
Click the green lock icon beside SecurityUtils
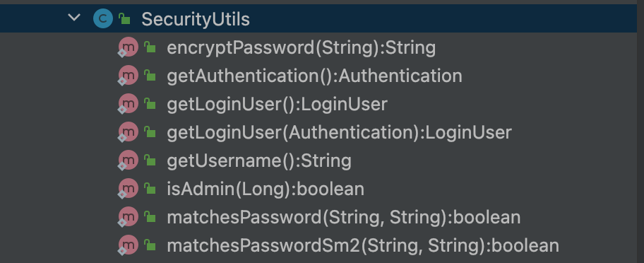point(124,18)
